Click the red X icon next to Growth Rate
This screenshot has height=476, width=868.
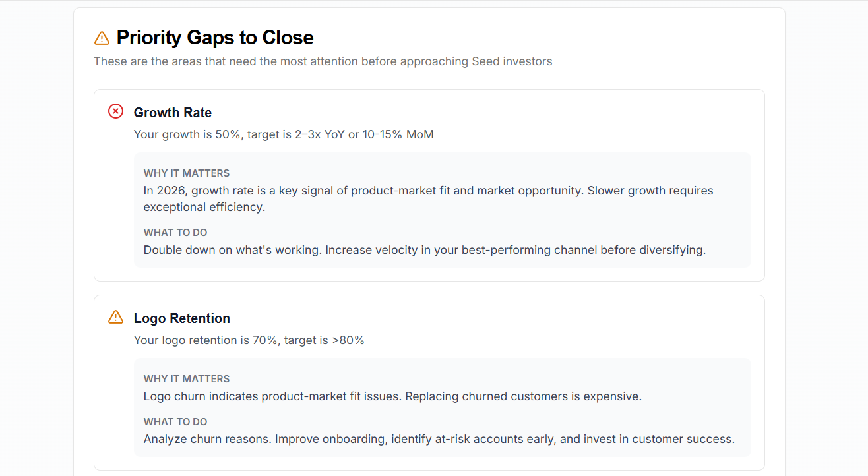coord(115,111)
